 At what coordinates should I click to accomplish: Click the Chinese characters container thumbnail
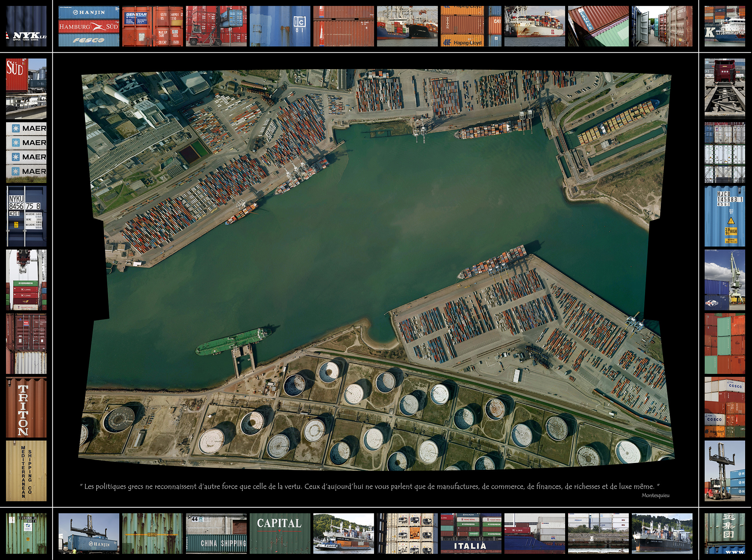point(725,533)
